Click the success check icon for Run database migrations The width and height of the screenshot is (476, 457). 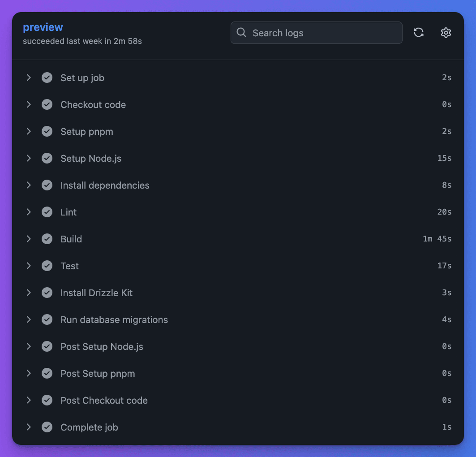47,319
